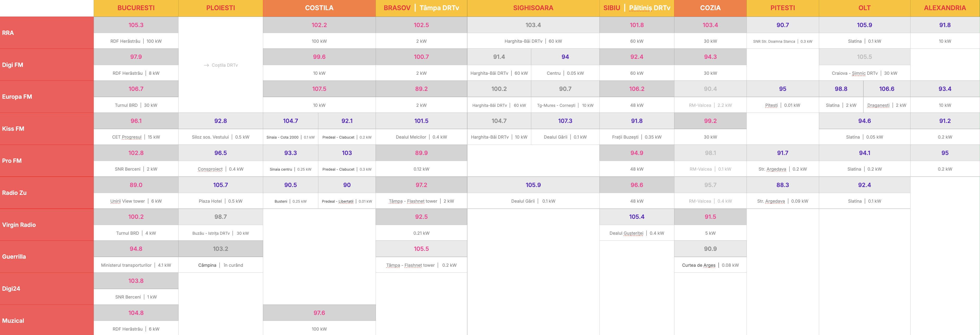Image resolution: width=980 pixels, height=335 pixels.
Task: Select the ALEXANDRIA column header
Action: pyautogui.click(x=945, y=8)
